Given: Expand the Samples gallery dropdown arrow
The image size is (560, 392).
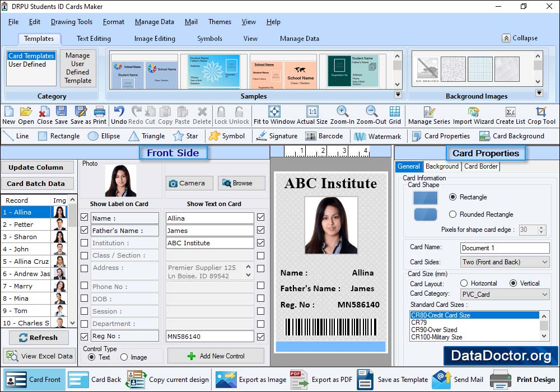Looking at the screenshot, I should click(x=398, y=95).
